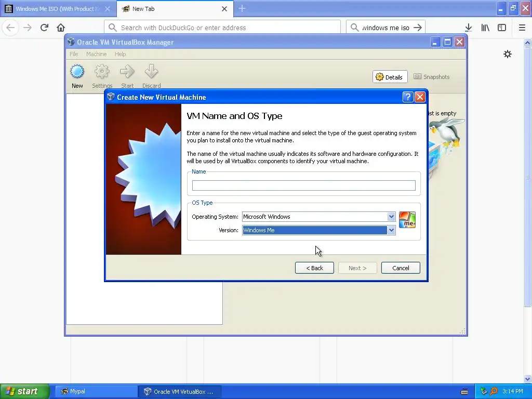Image resolution: width=532 pixels, height=399 pixels.
Task: Open the Snapshots view
Action: click(432, 77)
